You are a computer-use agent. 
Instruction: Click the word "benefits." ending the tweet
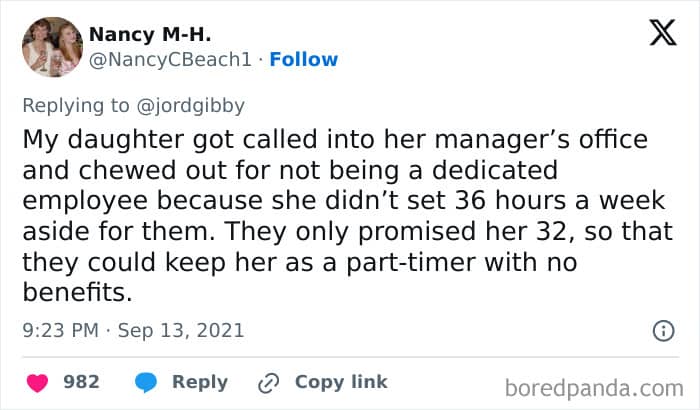(x=75, y=295)
